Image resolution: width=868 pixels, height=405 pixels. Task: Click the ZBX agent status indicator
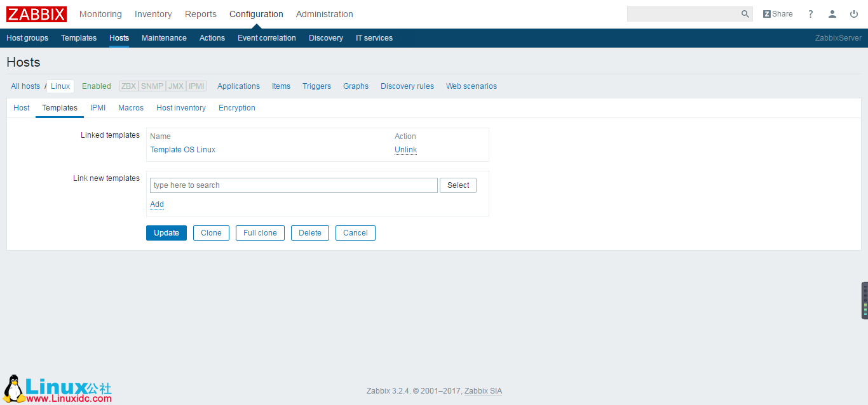click(x=128, y=86)
